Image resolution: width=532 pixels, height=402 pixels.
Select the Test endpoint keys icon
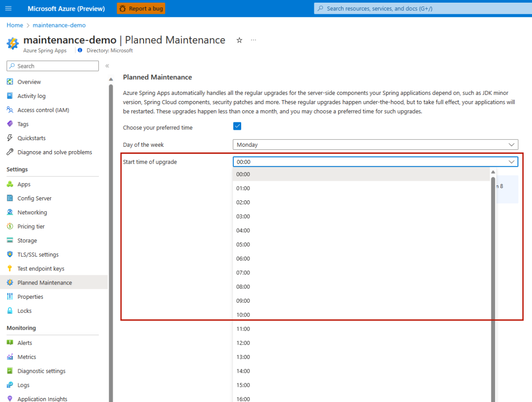click(11, 268)
